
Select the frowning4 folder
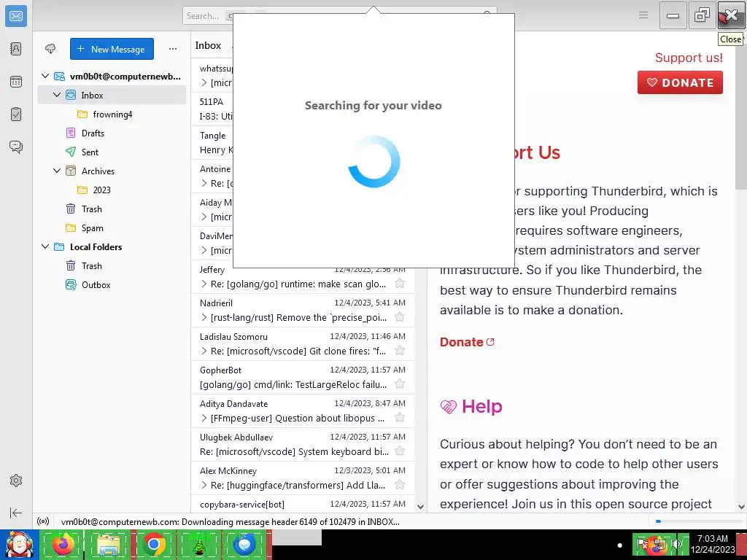point(112,114)
